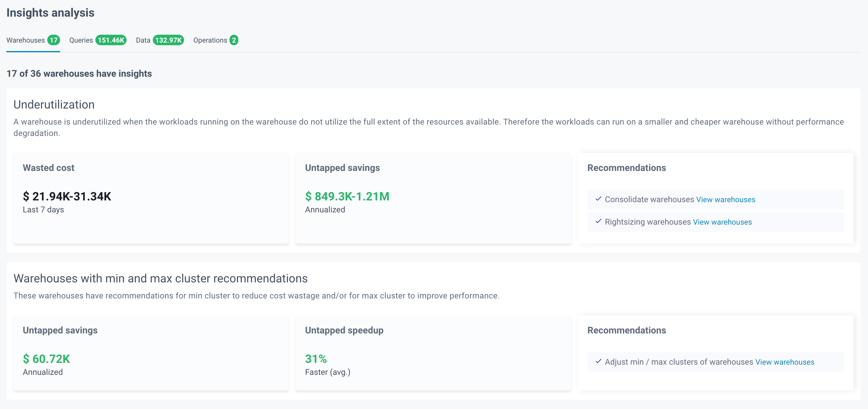Open the Warehouses tab
The width and height of the screenshot is (868, 409).
click(26, 41)
